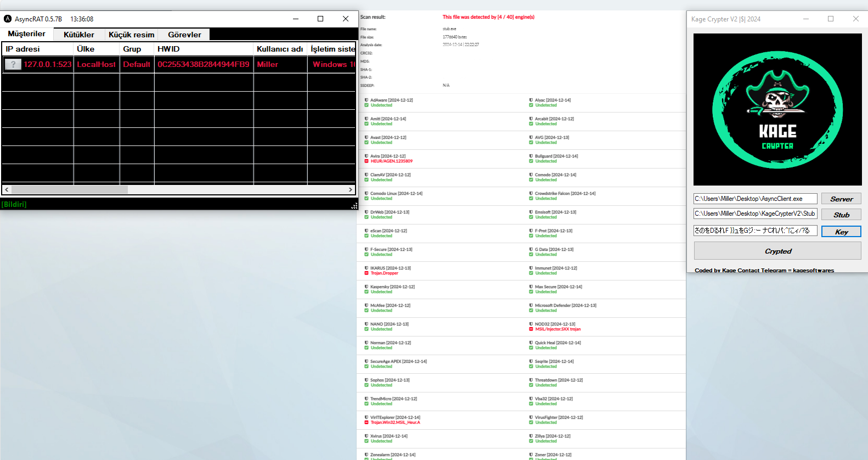Click the red detection icon next to Trojan.Dropper
The image size is (868, 460).
pos(367,273)
